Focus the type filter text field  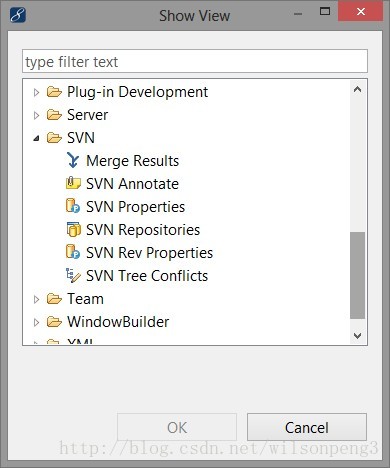[195, 61]
